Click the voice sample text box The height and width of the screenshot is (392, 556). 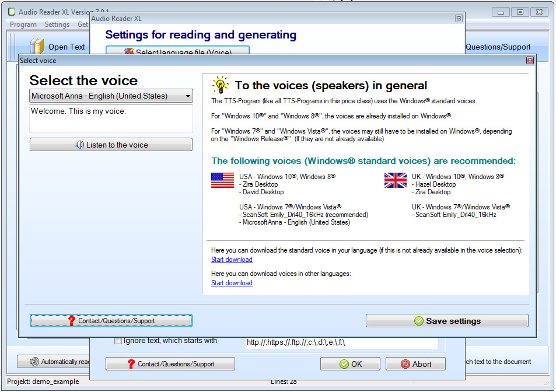[x=111, y=118]
